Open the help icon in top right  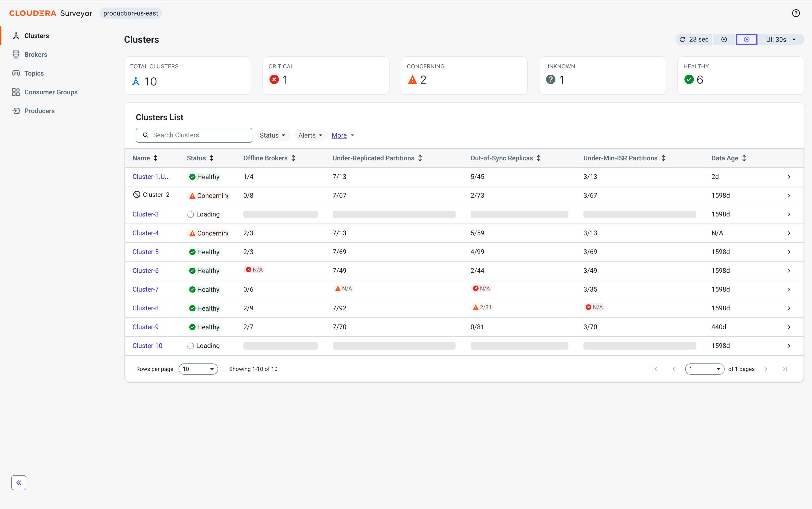(x=796, y=13)
